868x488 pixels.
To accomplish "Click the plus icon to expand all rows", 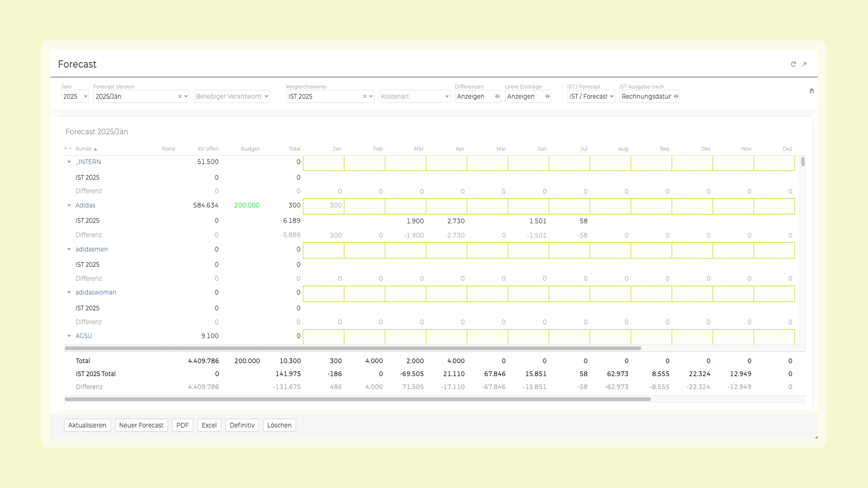I will pyautogui.click(x=66, y=148).
